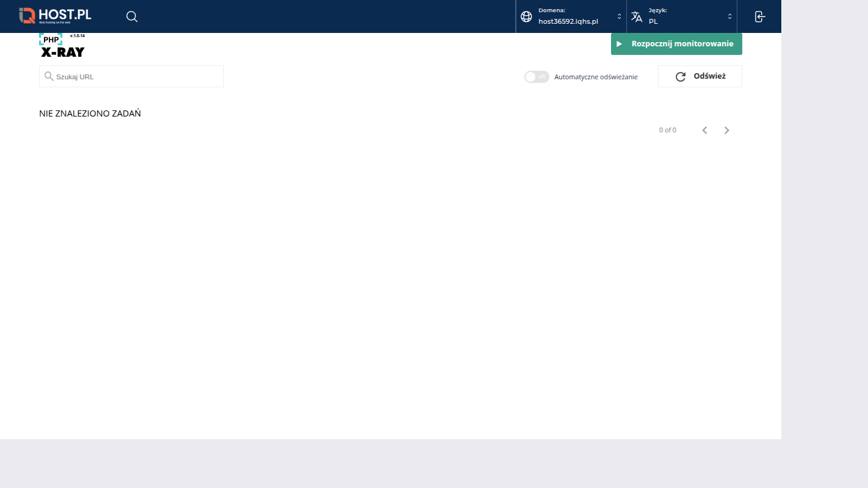
Task: Open the Język PL language dropdown
Action: [682, 16]
